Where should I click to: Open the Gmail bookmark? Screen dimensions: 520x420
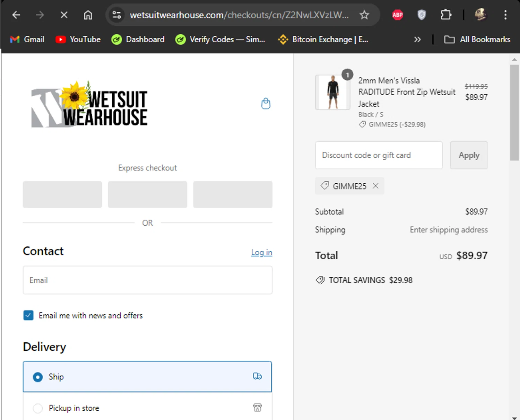click(27, 40)
